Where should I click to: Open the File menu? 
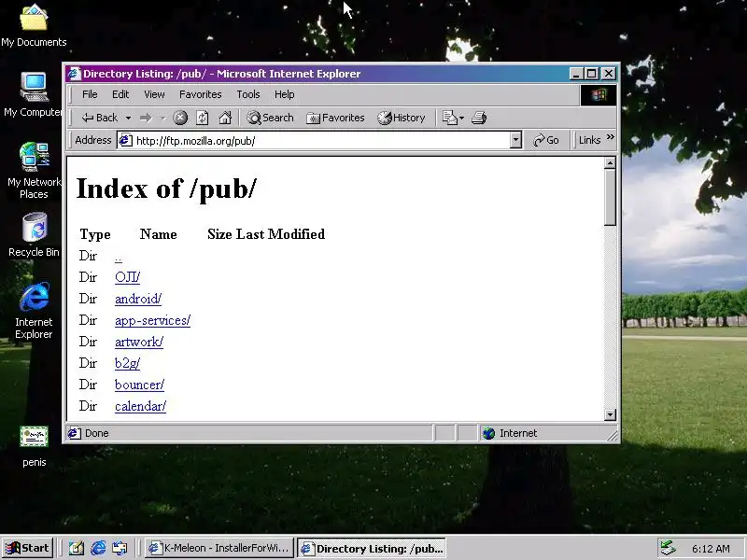[x=90, y=94]
